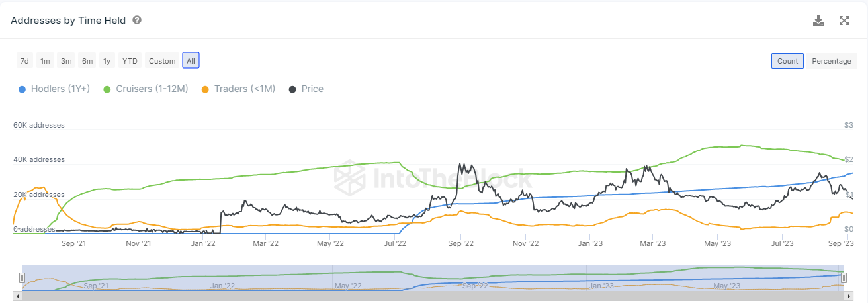The width and height of the screenshot is (868, 303).
Task: Show year-to-date with YTD button
Action: click(130, 61)
